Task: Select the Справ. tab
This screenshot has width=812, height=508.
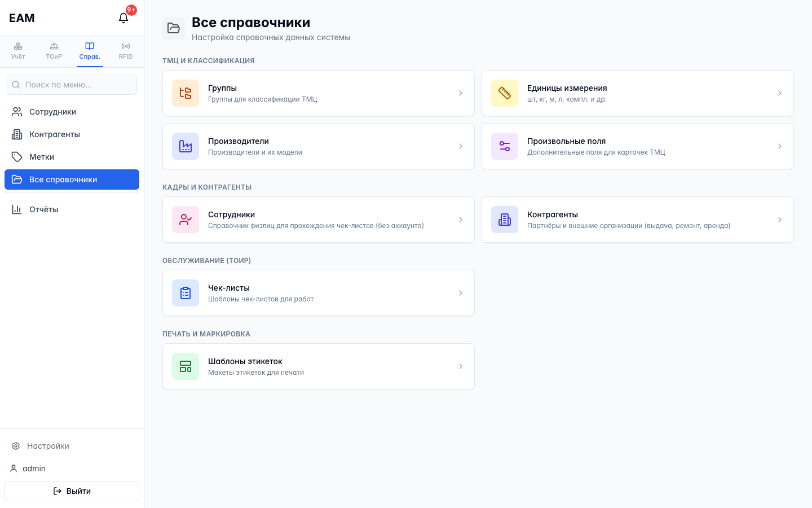Action: 90,51
